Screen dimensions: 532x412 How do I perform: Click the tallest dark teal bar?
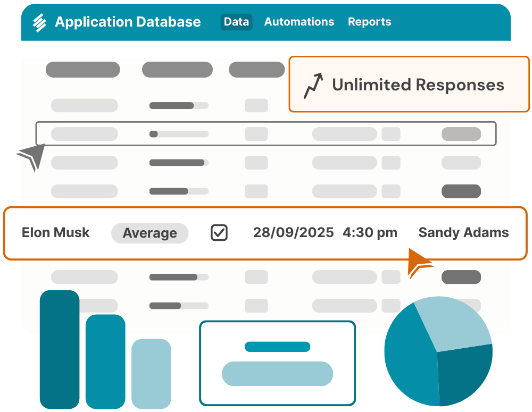pyautogui.click(x=60, y=349)
